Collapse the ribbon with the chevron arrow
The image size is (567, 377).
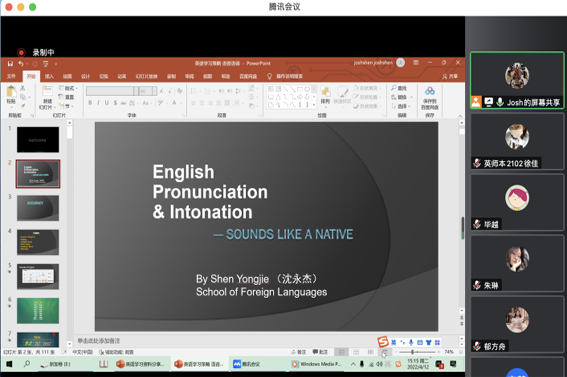click(460, 116)
